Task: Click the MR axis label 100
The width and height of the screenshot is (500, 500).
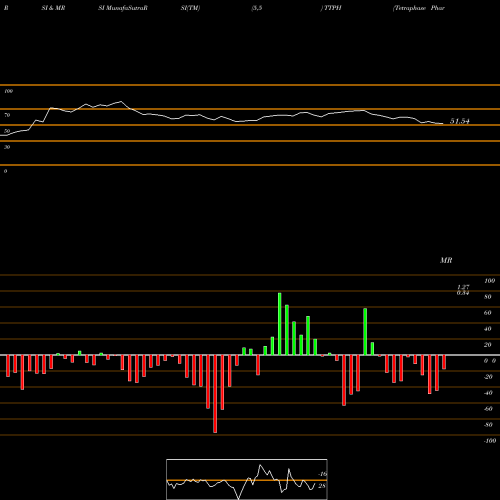Action: coord(489,281)
